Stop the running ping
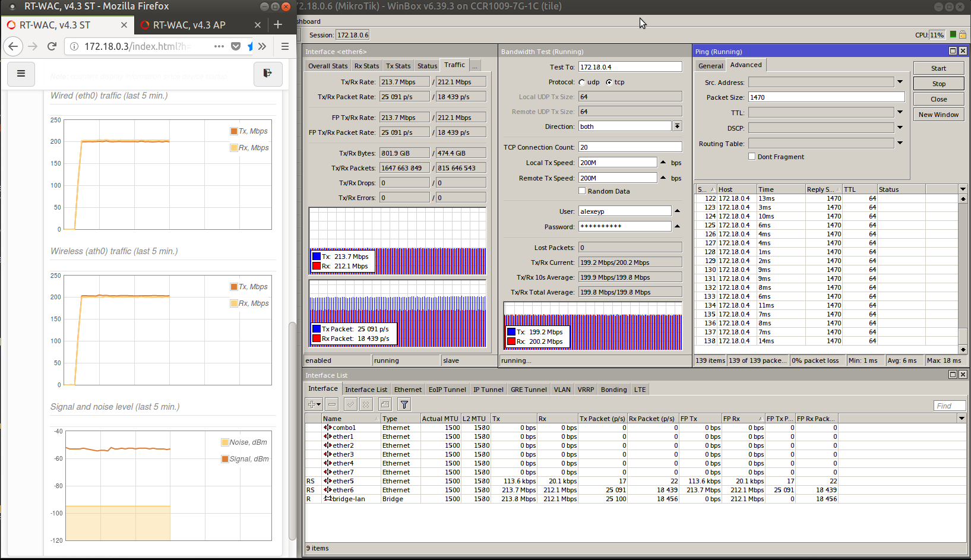 [939, 84]
